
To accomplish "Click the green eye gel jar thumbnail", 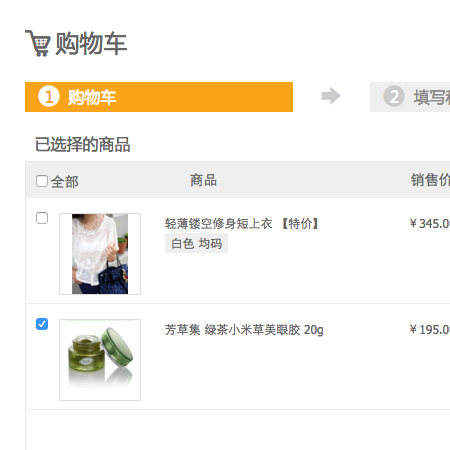I will click(100, 360).
